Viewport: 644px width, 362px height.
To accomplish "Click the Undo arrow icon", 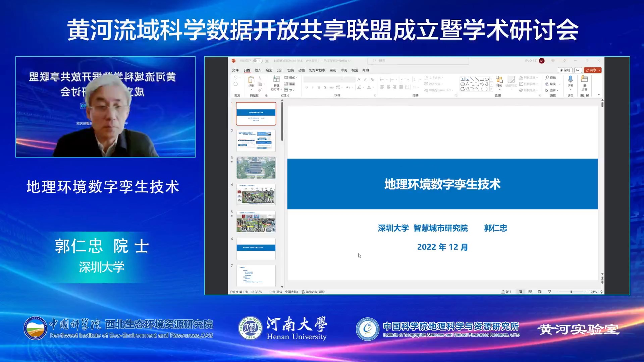I will pos(235,77).
